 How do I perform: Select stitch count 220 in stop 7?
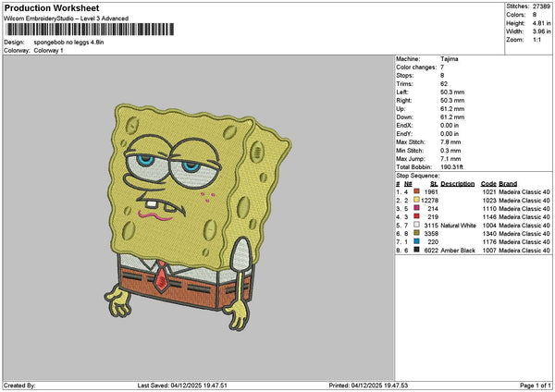click(x=433, y=242)
